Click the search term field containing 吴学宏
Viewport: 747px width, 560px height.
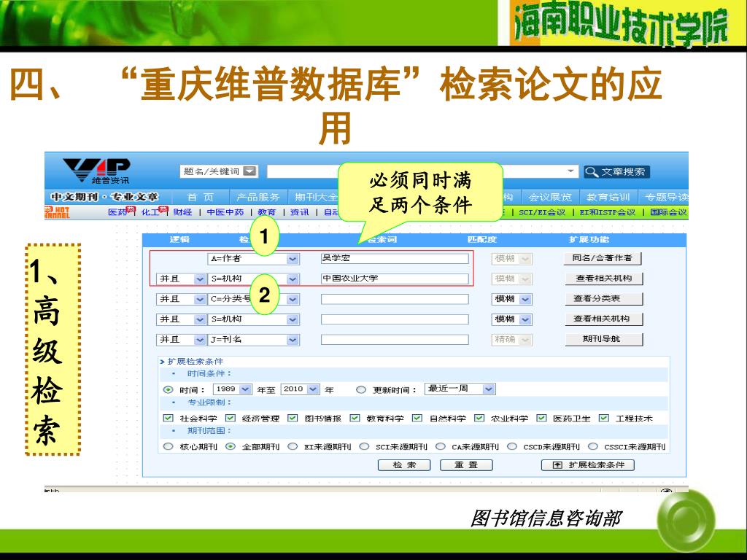(395, 258)
